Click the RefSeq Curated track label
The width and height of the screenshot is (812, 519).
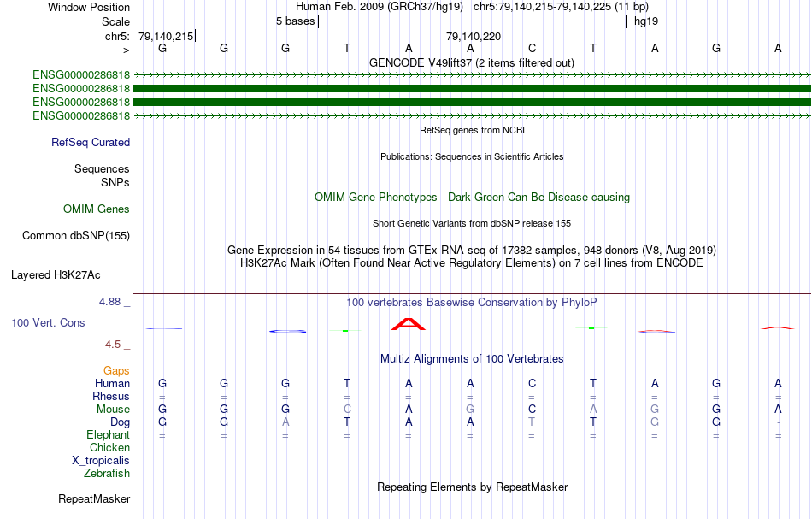(90, 143)
